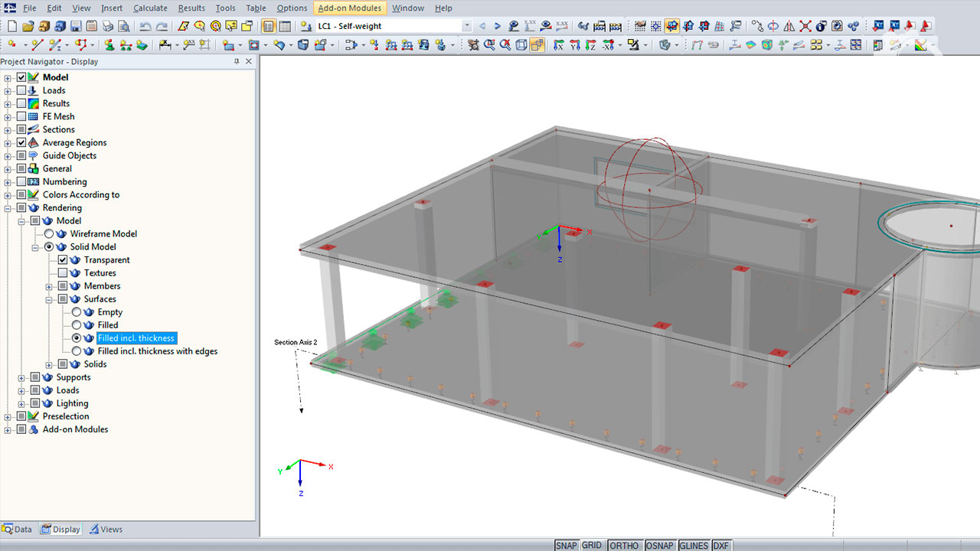Select the Wireframe Model radio button
980x551 pixels.
click(49, 234)
